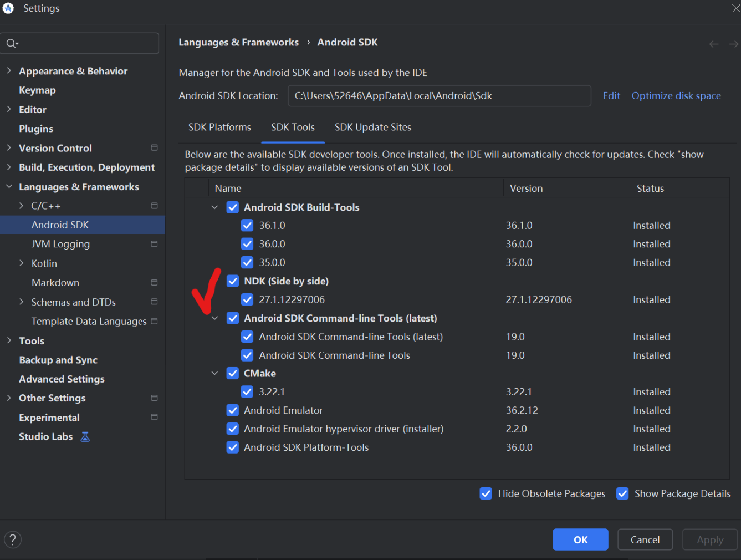The height and width of the screenshot is (560, 741).
Task: Click project-level icon beside C/C++
Action: (154, 206)
